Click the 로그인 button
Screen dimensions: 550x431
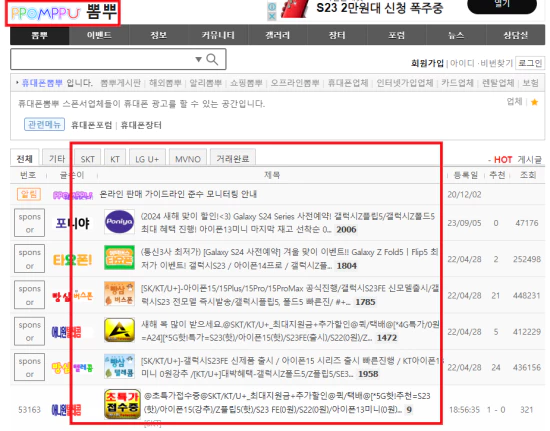tap(530, 63)
